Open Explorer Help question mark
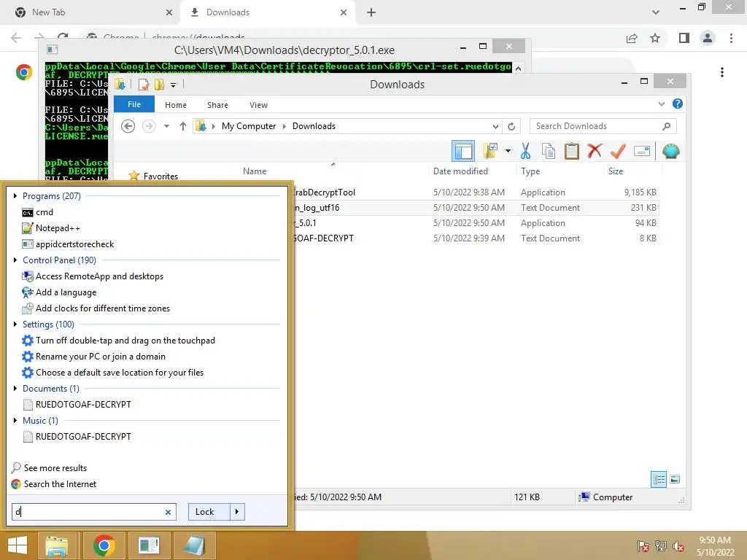747x560 pixels. tap(678, 104)
